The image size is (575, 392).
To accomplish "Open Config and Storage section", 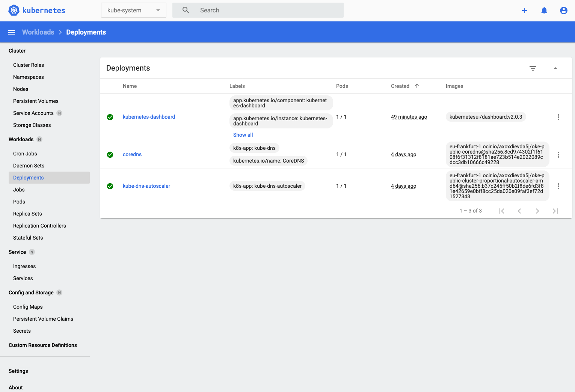I will (x=31, y=292).
